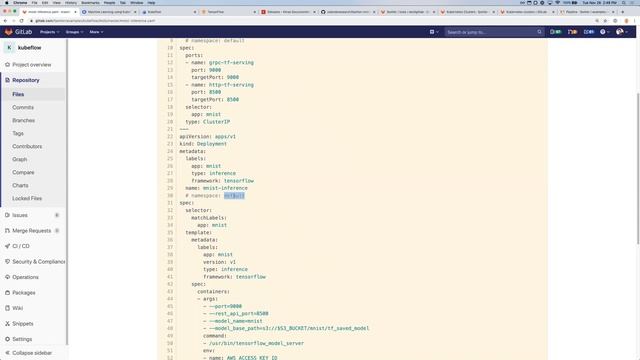Open the Bookmarks menu in menu bar
The width and height of the screenshot is (640, 360).
click(x=90, y=2)
